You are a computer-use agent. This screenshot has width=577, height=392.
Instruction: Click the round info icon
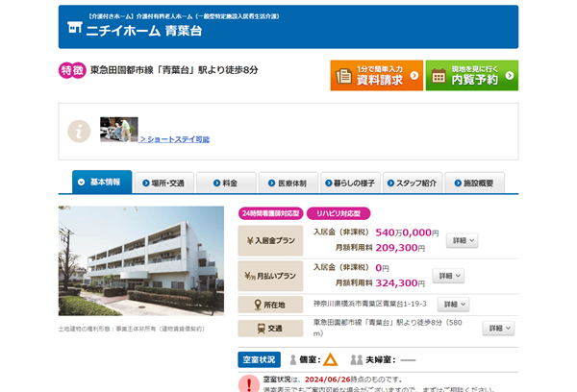point(79,132)
